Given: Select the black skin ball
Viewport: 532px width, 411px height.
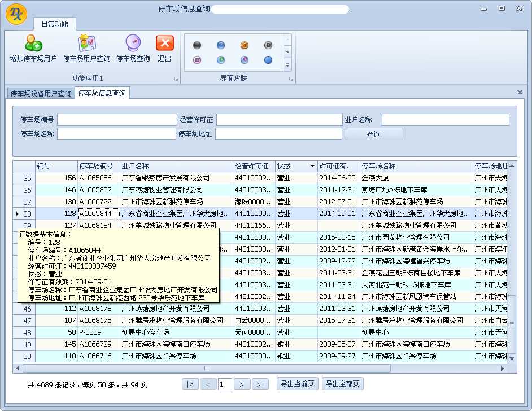Looking at the screenshot, I should 197,45.
